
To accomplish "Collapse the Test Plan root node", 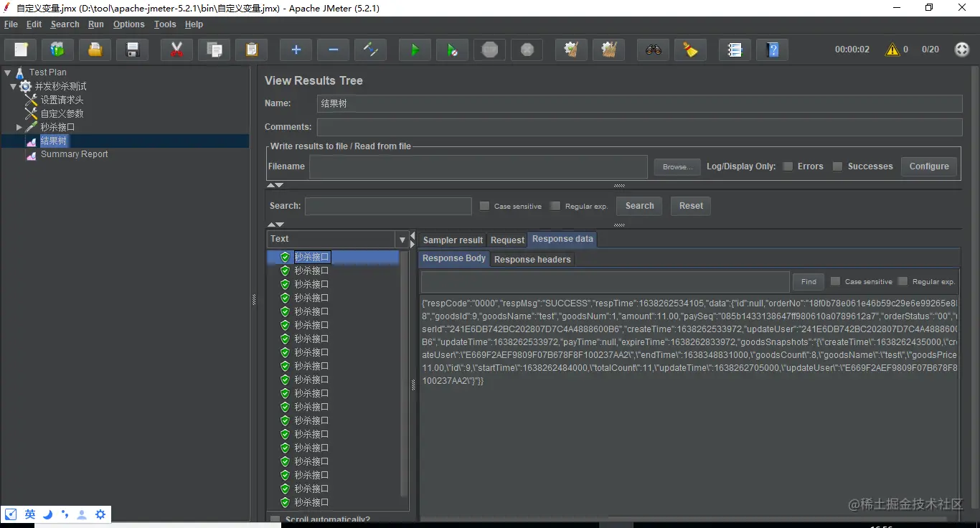I will 8,72.
